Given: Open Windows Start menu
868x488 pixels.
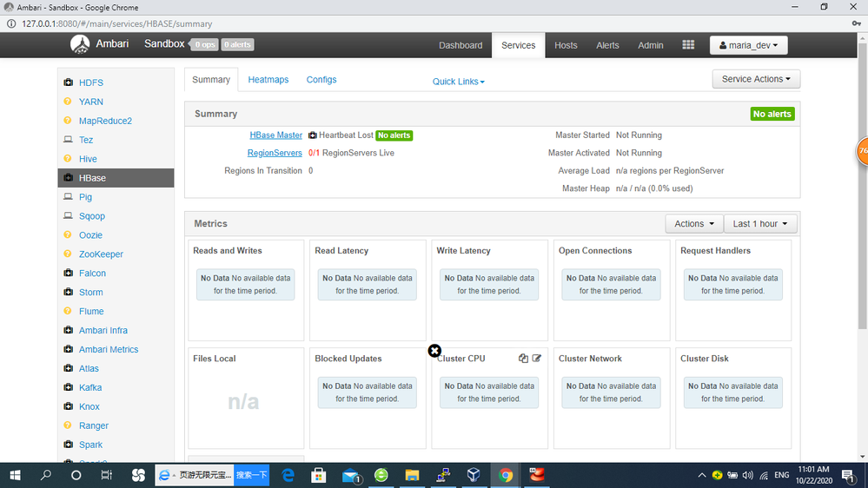Looking at the screenshot, I should [x=16, y=475].
